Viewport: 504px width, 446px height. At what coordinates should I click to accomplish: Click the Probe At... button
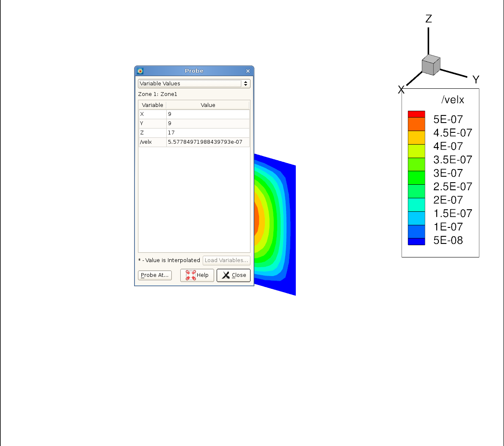(x=155, y=275)
